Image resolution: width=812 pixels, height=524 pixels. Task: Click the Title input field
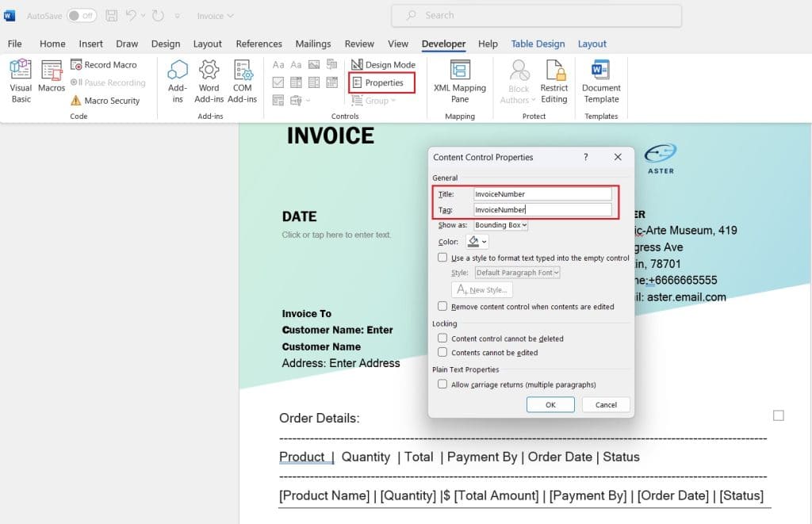542,193
